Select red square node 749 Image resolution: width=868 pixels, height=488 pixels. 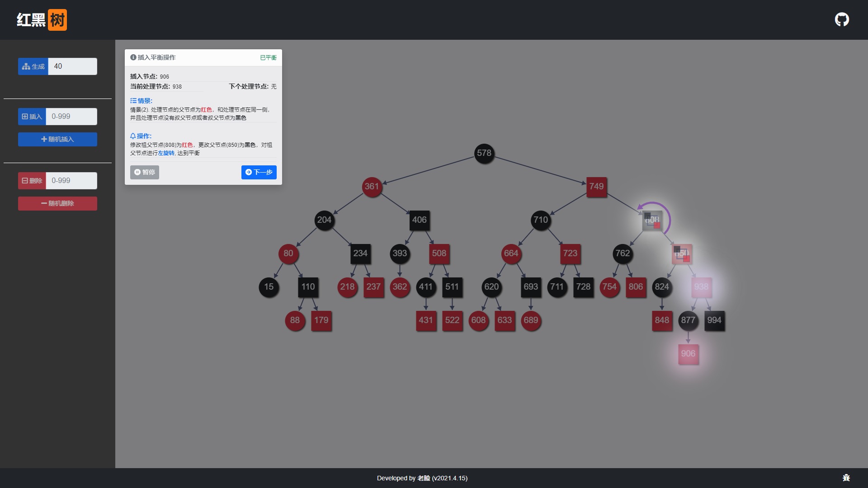[x=596, y=187]
